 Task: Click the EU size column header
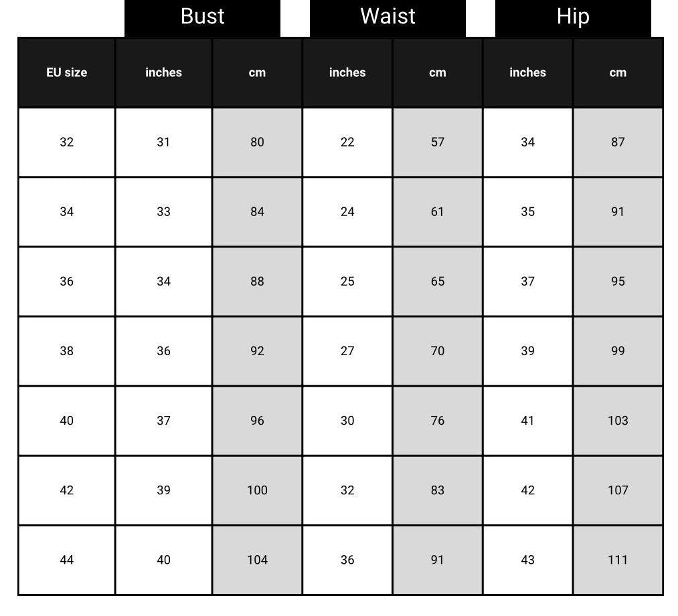pos(66,72)
